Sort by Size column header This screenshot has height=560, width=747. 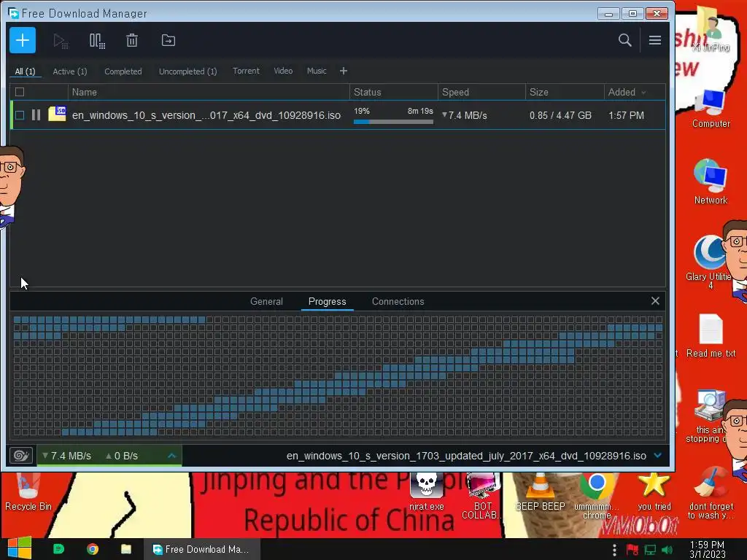[x=539, y=92]
